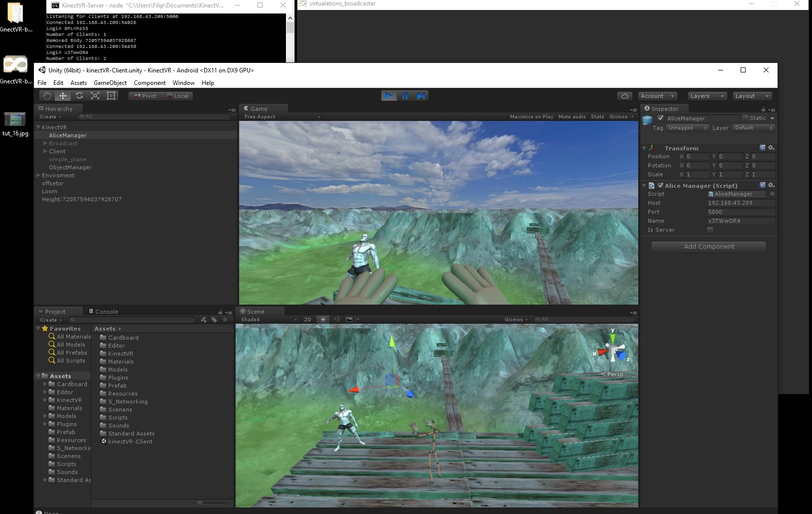Open the Layers dropdown
The height and width of the screenshot is (514, 812).
[x=707, y=96]
